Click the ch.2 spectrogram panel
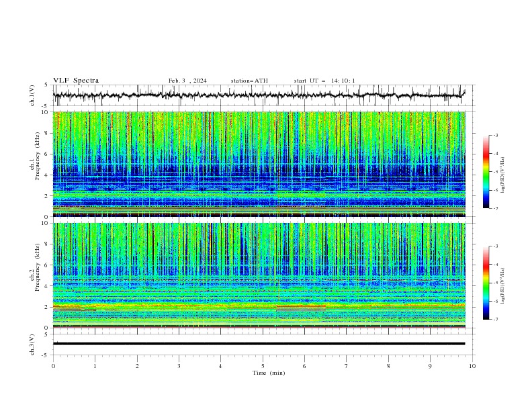This screenshot has width=532, height=411. click(259, 275)
